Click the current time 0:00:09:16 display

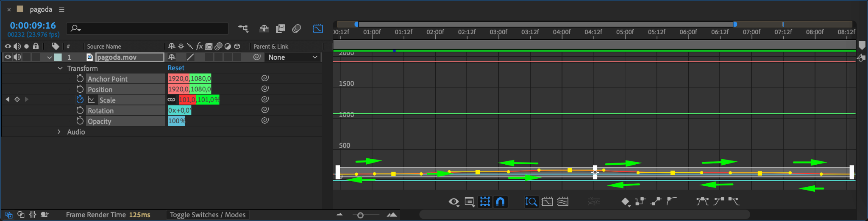point(33,25)
